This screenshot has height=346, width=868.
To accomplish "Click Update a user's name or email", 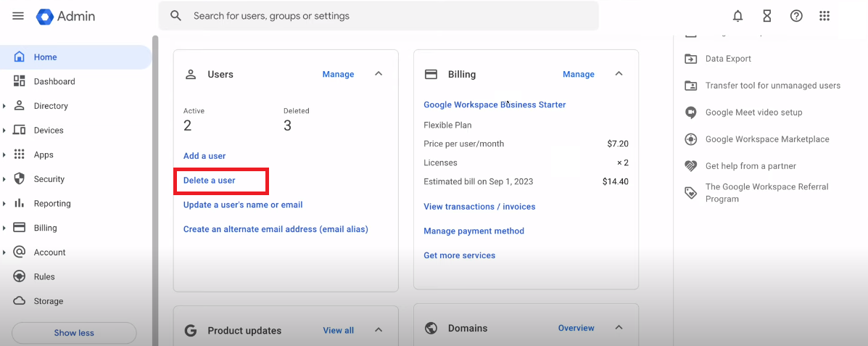I will pyautogui.click(x=243, y=205).
